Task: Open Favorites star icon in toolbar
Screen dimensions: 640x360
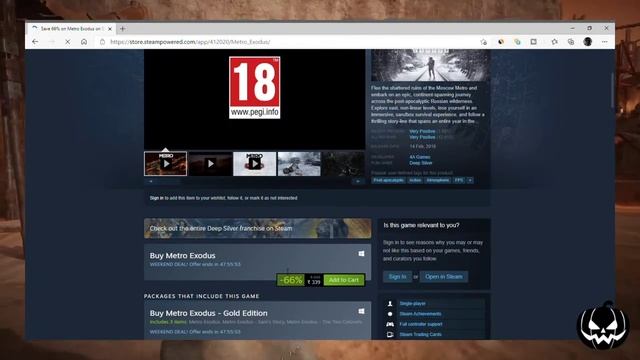Action: [x=554, y=42]
